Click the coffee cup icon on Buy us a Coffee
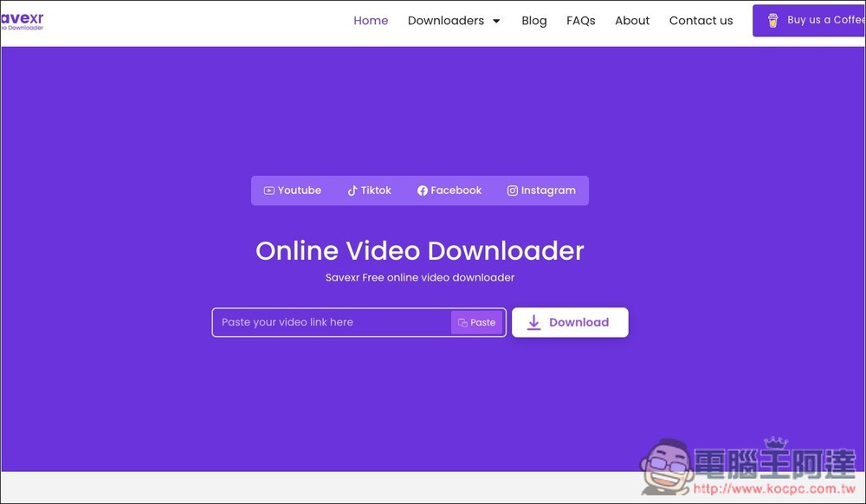The width and height of the screenshot is (866, 504). [772, 19]
